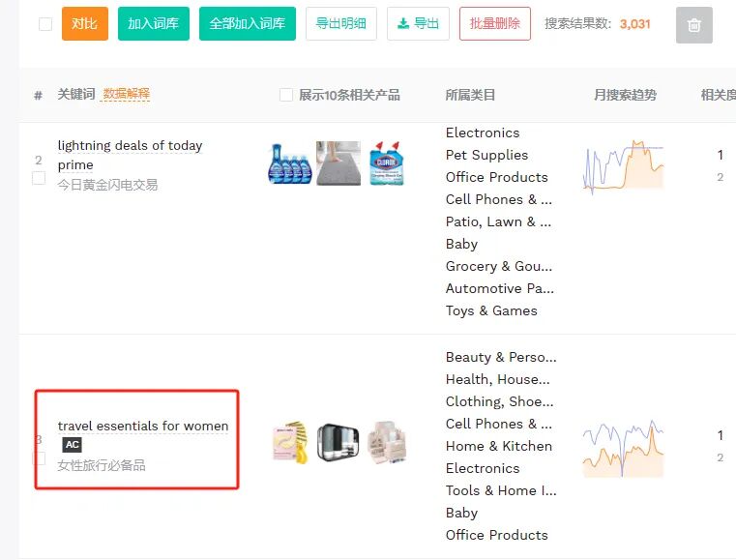Click the gray trash delete icon
Screen dimensions: 736x560
click(x=693, y=25)
